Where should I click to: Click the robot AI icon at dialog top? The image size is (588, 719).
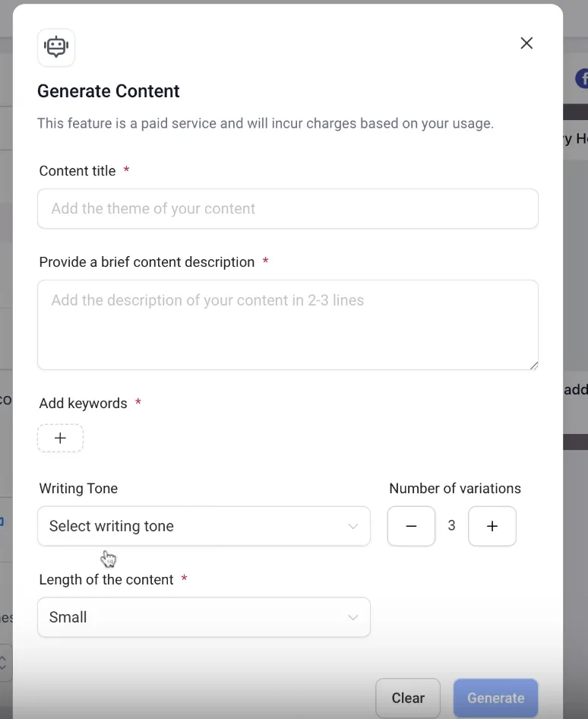(56, 47)
